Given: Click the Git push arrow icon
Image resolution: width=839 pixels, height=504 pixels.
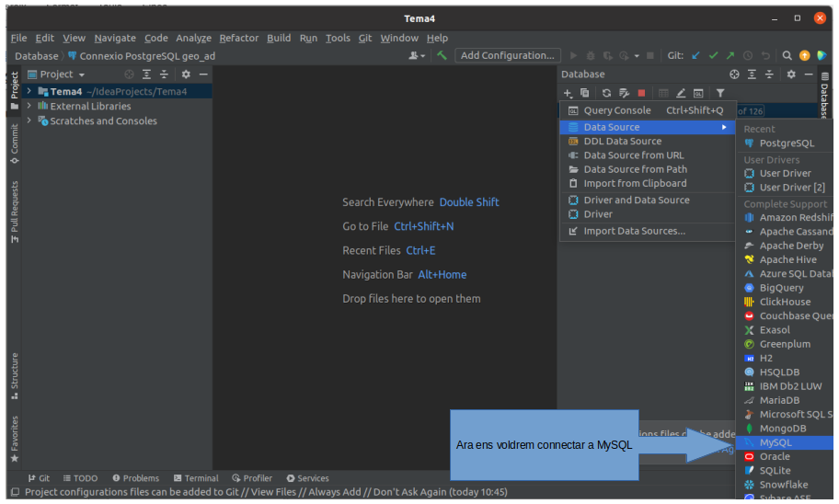Looking at the screenshot, I should [730, 55].
